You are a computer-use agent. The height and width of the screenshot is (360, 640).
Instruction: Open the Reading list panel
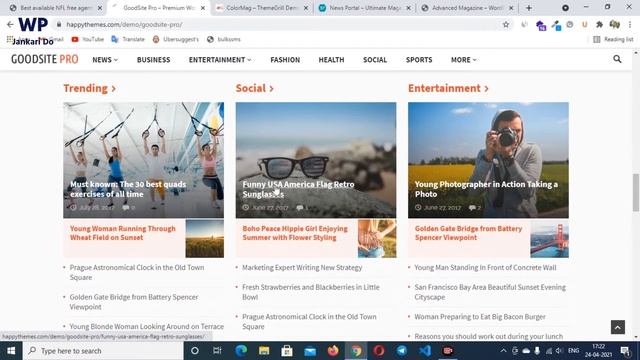[x=613, y=39]
